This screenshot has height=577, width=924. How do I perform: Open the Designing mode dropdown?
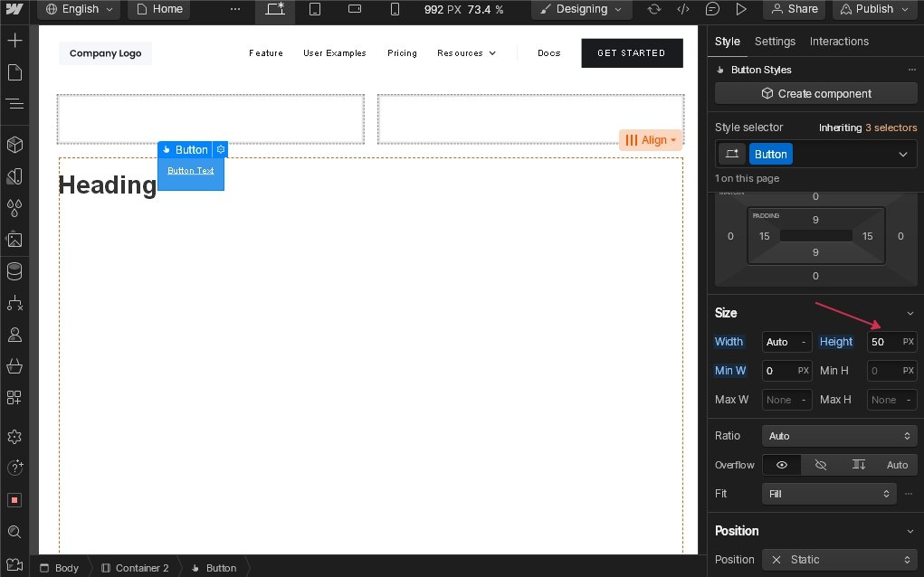(581, 9)
